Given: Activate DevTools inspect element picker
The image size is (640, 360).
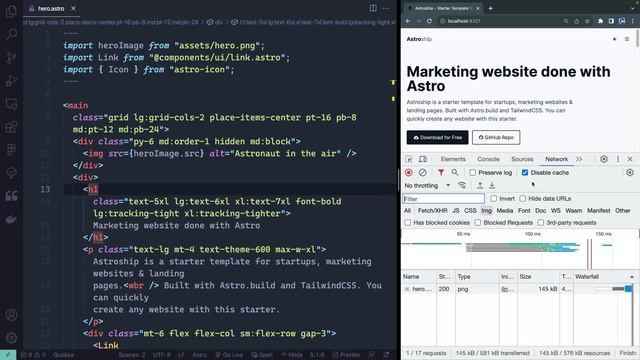Looking at the screenshot, I should coord(409,159).
